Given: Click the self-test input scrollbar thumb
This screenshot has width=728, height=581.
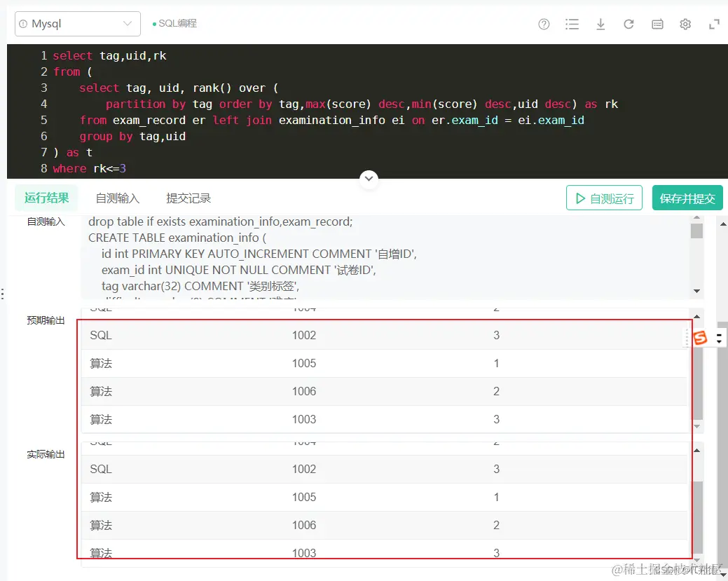Looking at the screenshot, I should (696, 231).
